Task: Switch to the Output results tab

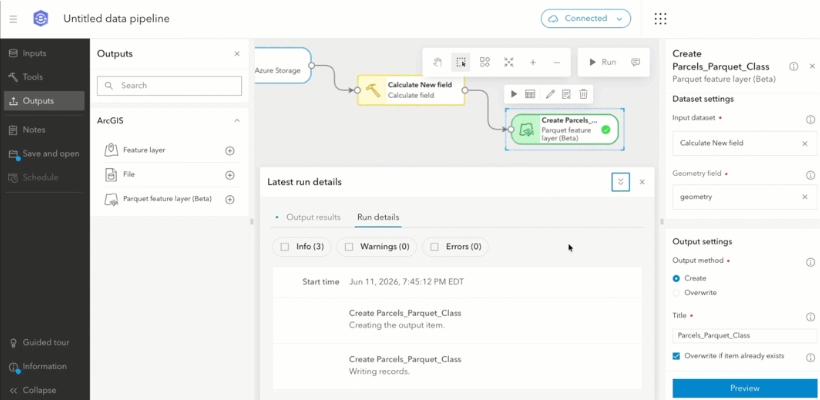Action: coord(313,217)
